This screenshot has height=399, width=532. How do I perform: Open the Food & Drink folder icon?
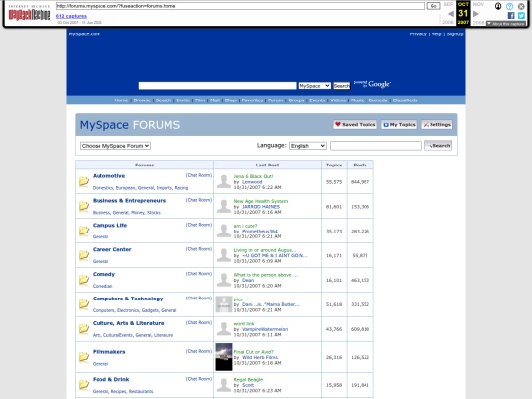click(84, 385)
